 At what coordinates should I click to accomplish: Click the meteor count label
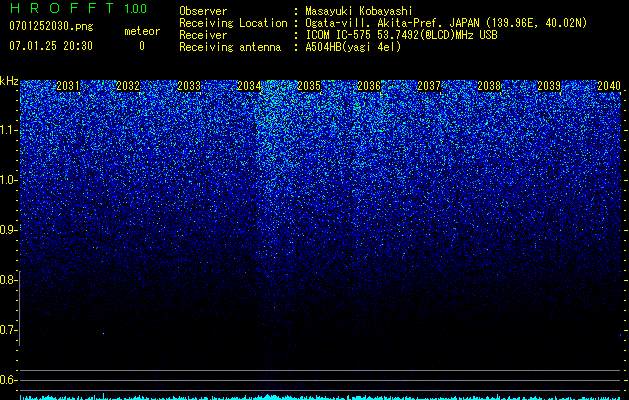click(142, 31)
